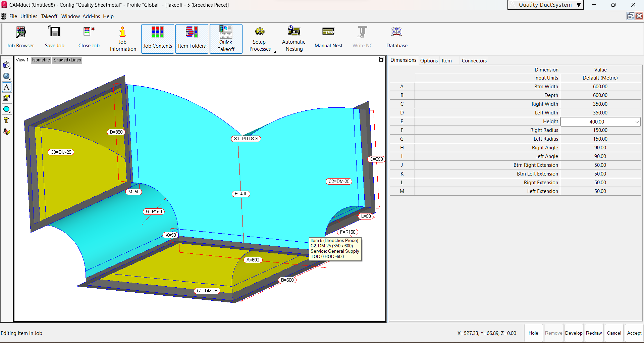Click the Save Job icon
Viewport: 644px width, 343px height.
(x=54, y=37)
